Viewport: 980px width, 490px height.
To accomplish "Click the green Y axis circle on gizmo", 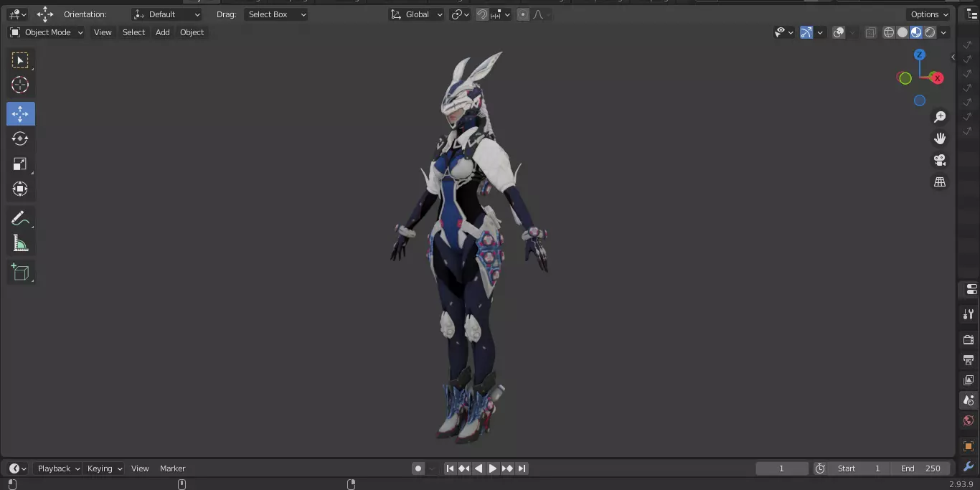I will [x=905, y=78].
